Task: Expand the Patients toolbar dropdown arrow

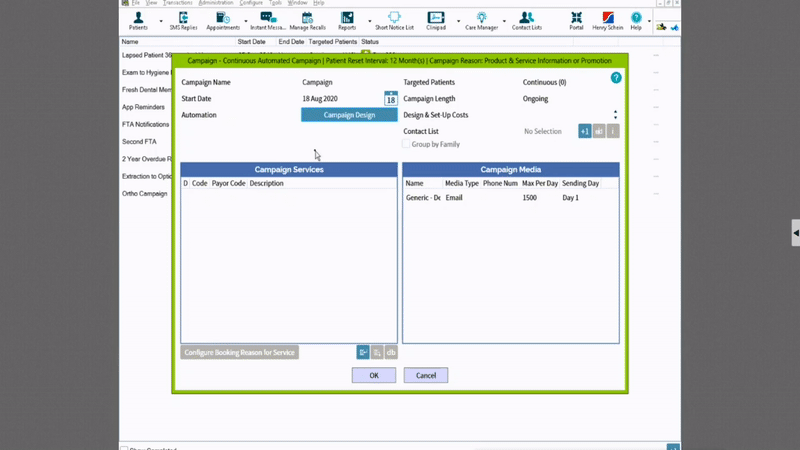Action: [161, 21]
